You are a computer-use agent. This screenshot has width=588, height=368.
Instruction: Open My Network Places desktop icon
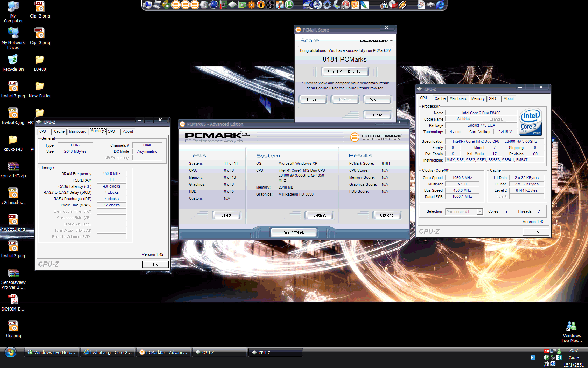[x=13, y=39]
